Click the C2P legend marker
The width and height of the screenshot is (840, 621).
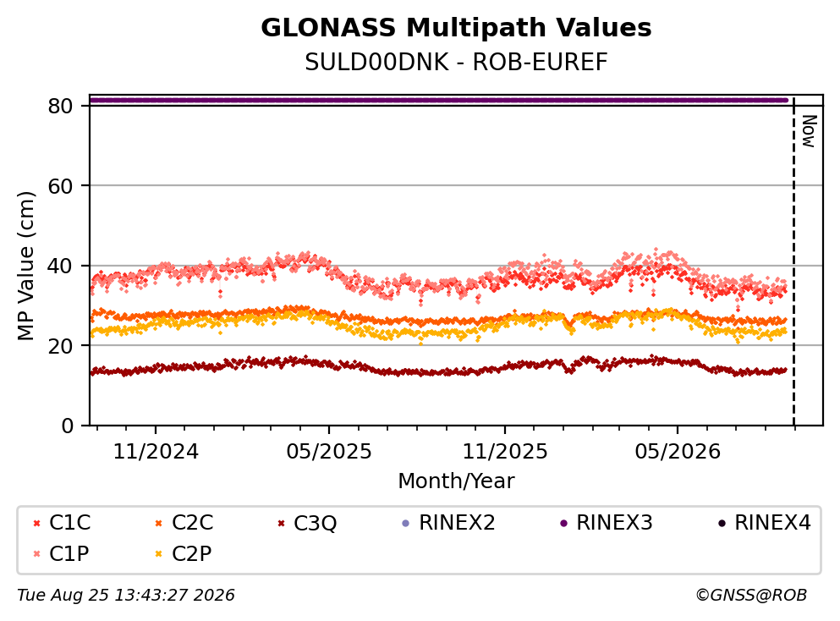158,553
